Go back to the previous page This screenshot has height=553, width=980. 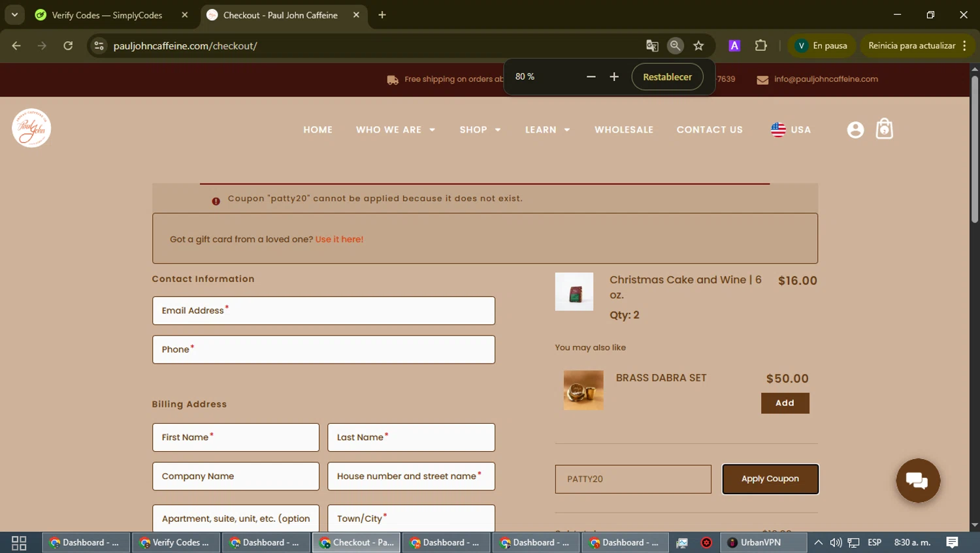[x=16, y=46]
